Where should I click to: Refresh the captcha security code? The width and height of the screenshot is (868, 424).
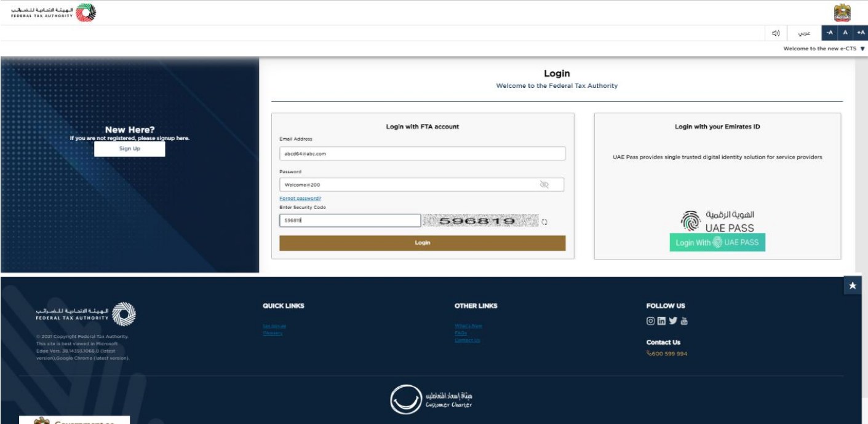pos(544,222)
